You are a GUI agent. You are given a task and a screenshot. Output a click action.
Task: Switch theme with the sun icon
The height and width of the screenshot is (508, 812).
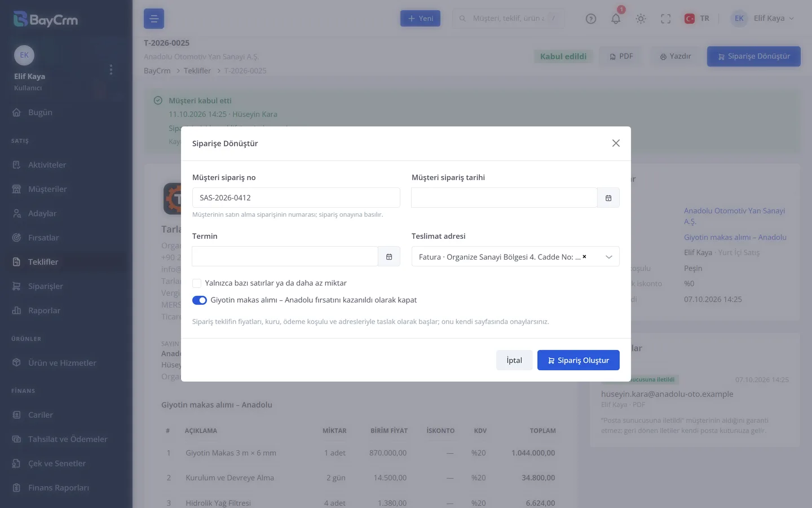point(641,19)
